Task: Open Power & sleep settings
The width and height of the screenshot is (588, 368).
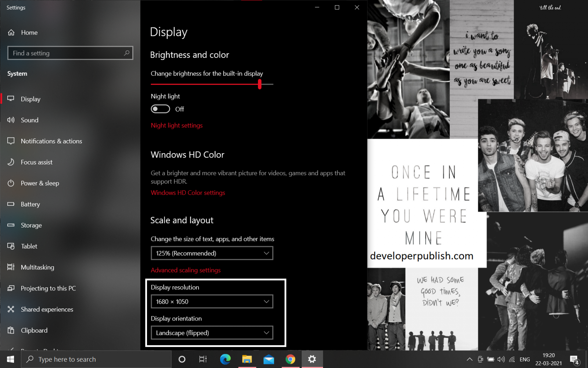Action: point(40,183)
